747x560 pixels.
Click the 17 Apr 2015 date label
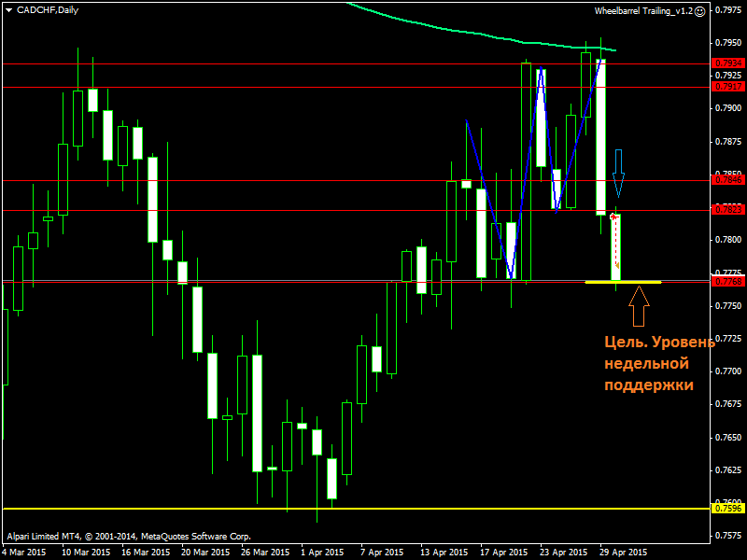503,553
